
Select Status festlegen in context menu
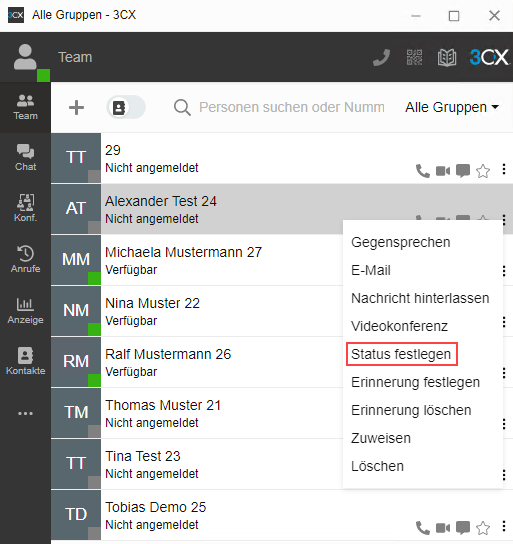click(x=401, y=354)
